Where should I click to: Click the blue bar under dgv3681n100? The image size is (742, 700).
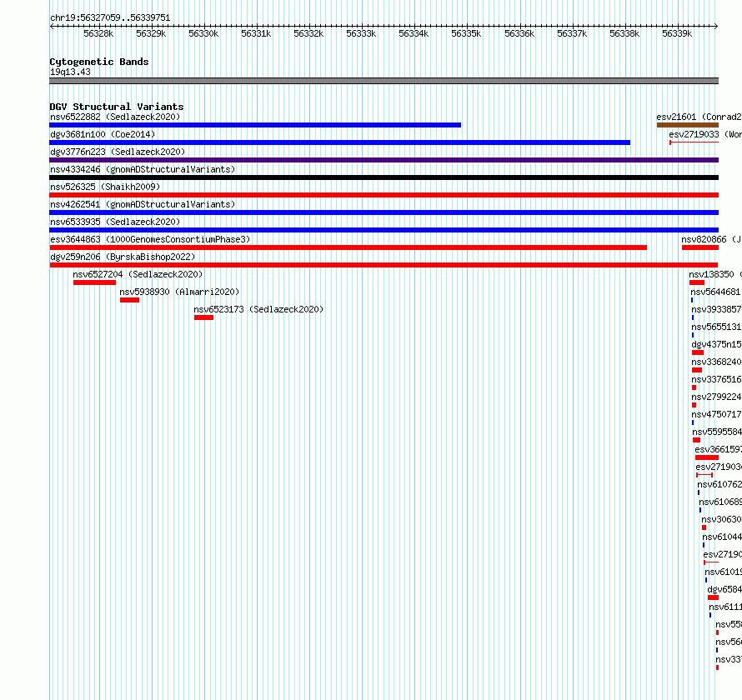click(x=340, y=142)
